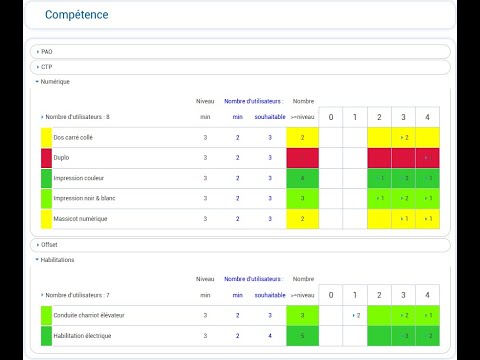Viewport: 480px width, 360px height.
Task: Click "souhaitable" header in Habilitations table
Action: pyautogui.click(x=270, y=295)
